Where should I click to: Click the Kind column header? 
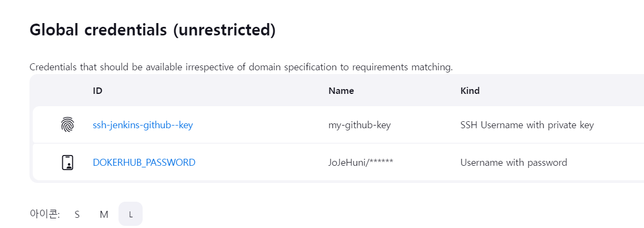(x=470, y=91)
